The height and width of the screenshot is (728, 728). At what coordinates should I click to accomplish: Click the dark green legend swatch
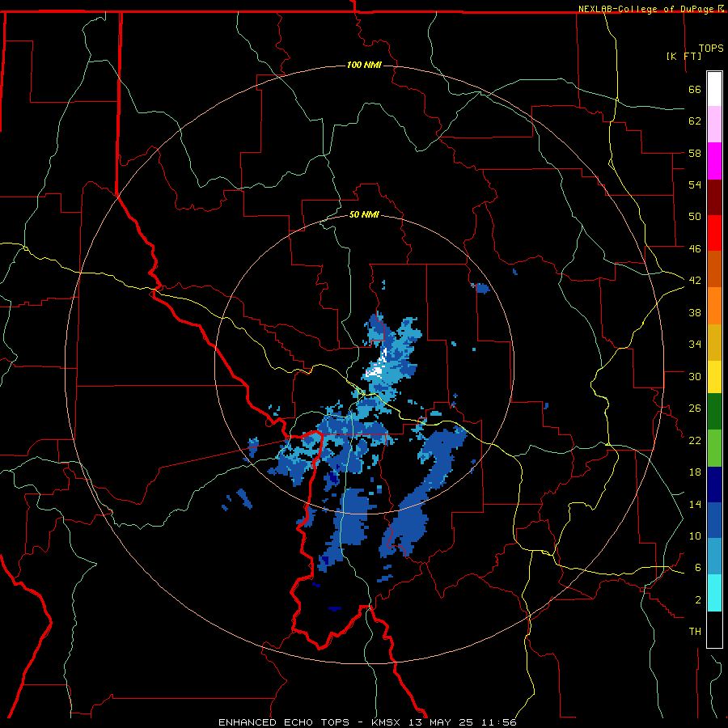tap(714, 412)
